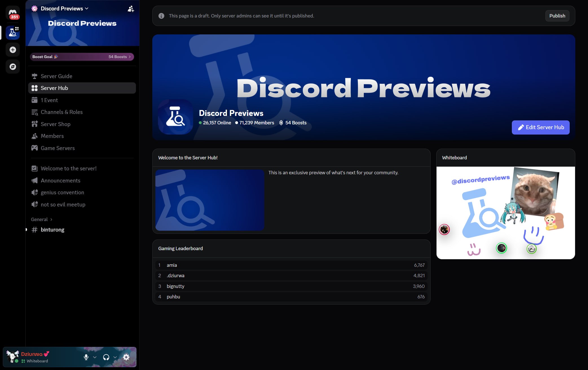Open the Discover servers compass icon
Screen dimensions: 588x370
point(13,67)
